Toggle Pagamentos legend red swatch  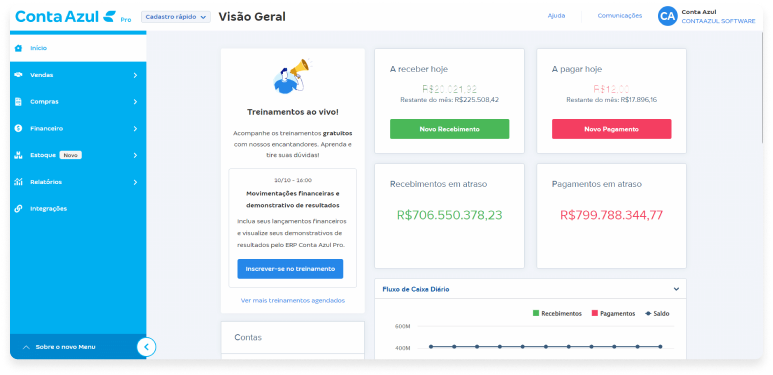tap(595, 313)
